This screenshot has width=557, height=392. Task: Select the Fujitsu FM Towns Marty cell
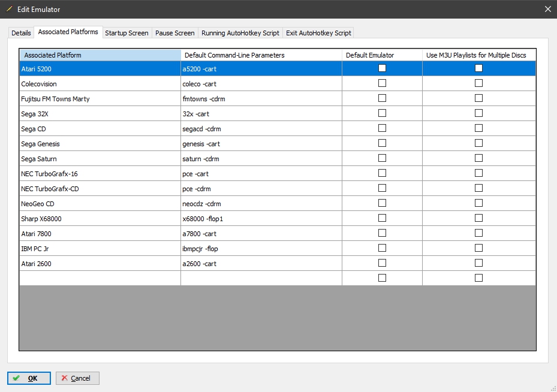point(100,98)
